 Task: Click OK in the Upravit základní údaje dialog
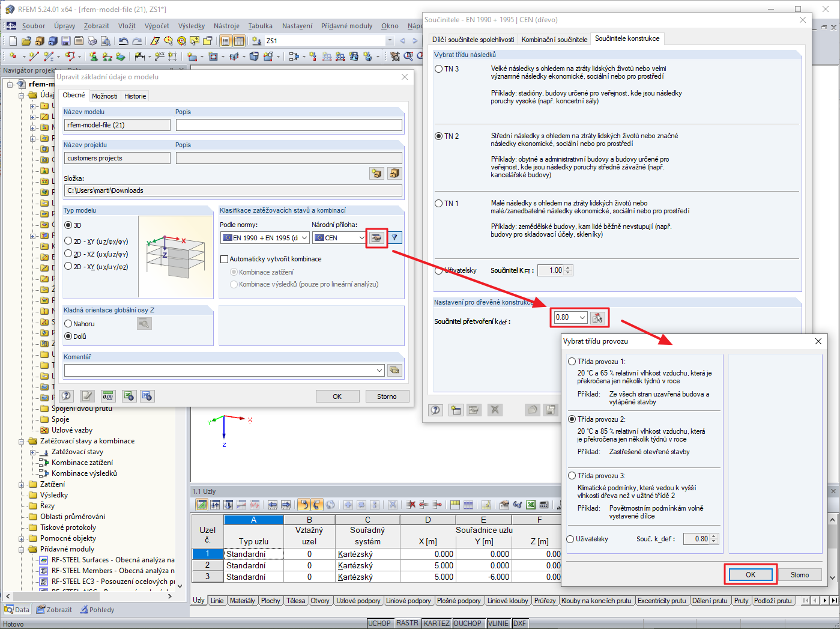tap(337, 397)
